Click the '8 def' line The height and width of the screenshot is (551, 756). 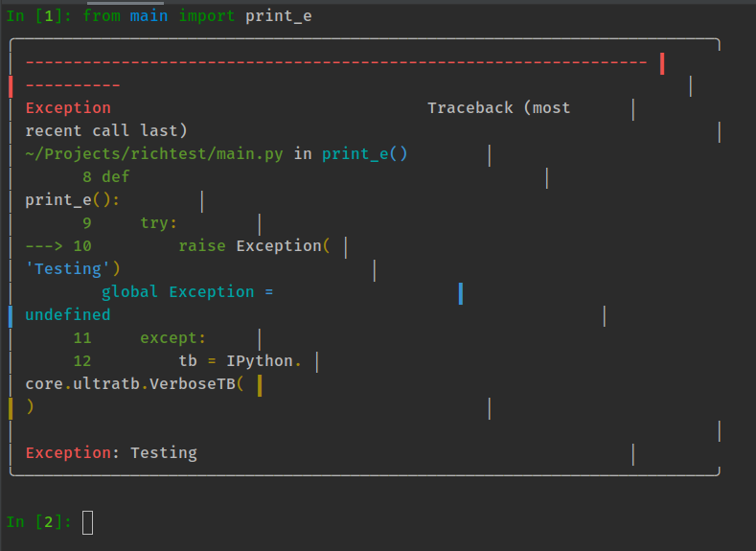click(106, 177)
